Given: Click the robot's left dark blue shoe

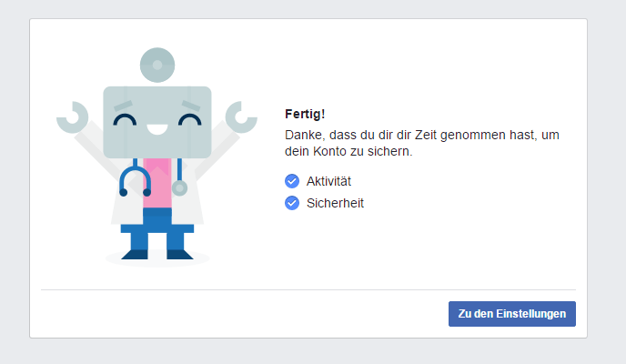Looking at the screenshot, I should tap(135, 254).
